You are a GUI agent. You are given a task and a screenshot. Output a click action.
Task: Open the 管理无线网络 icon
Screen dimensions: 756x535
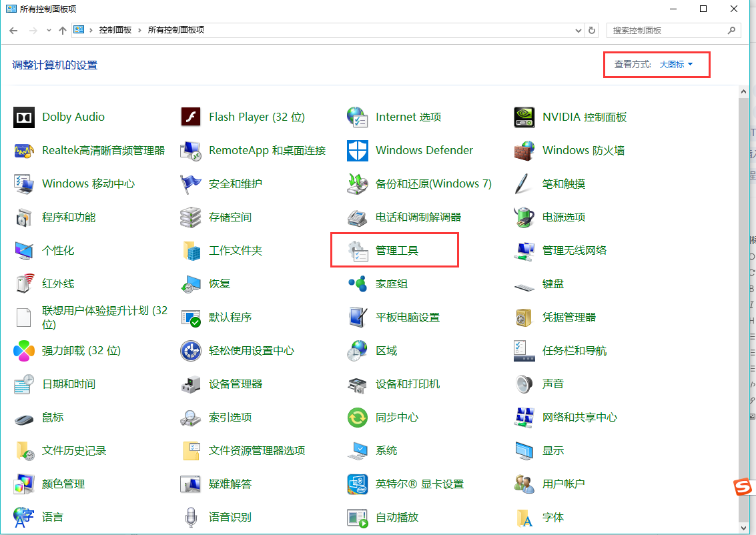click(524, 251)
